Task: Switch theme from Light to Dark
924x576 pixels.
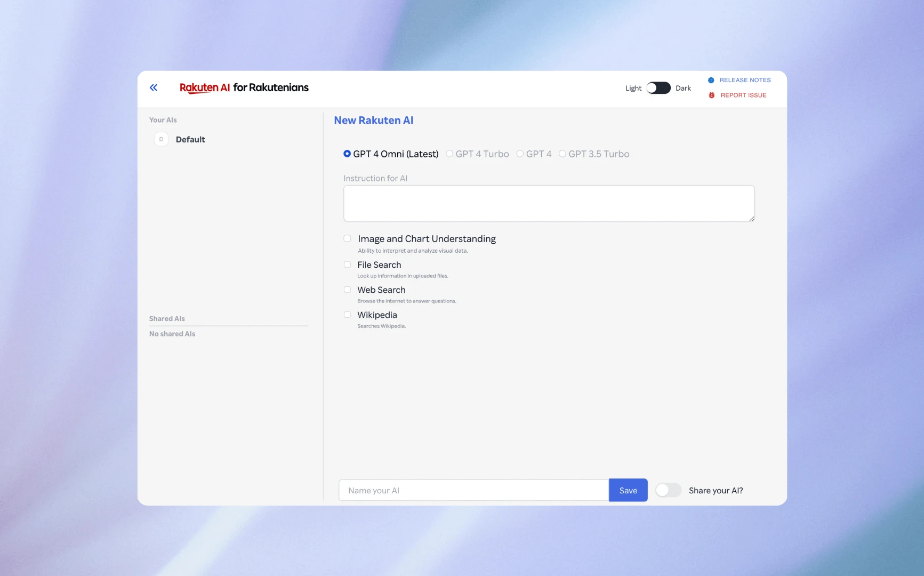Action: click(x=658, y=87)
